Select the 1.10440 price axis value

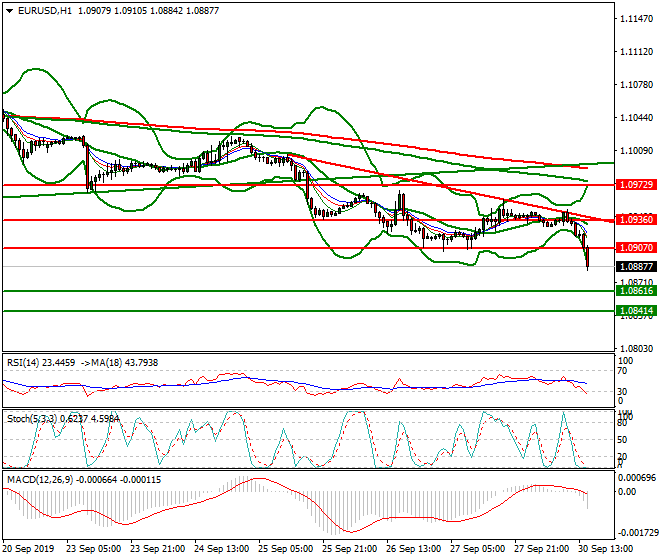(636, 118)
